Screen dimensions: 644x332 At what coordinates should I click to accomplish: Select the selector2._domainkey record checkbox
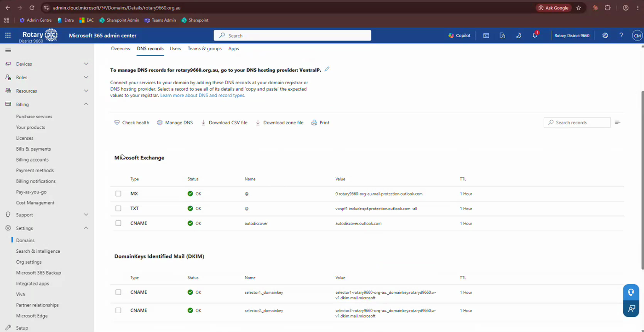[x=118, y=310]
